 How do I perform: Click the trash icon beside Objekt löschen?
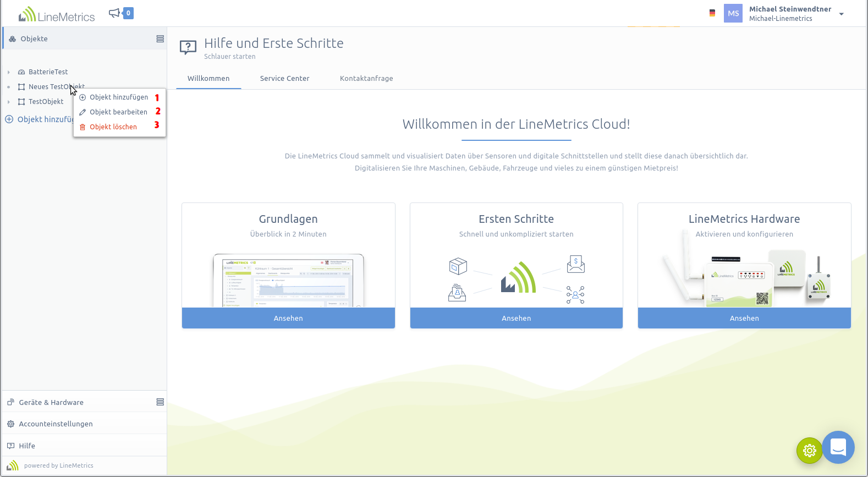click(83, 127)
